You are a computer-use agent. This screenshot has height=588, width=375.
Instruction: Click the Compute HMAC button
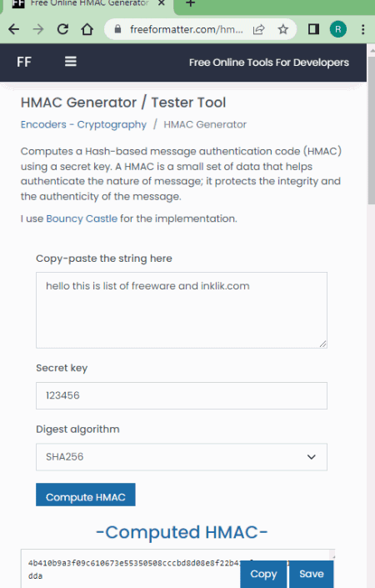tap(85, 495)
